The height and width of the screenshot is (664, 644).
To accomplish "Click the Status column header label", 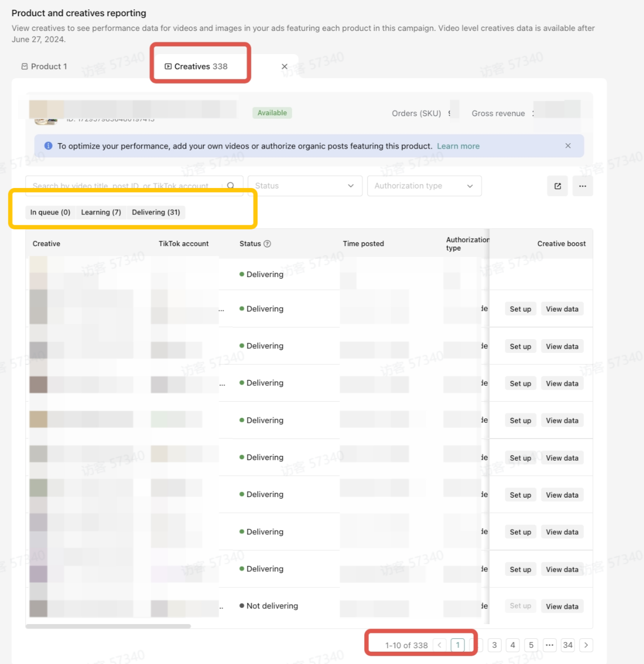I will tap(250, 244).
